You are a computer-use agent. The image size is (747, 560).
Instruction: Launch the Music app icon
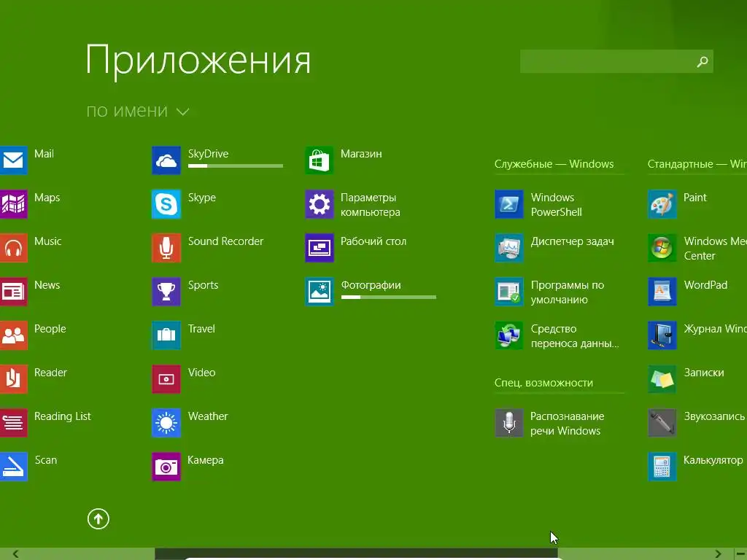coord(13,248)
